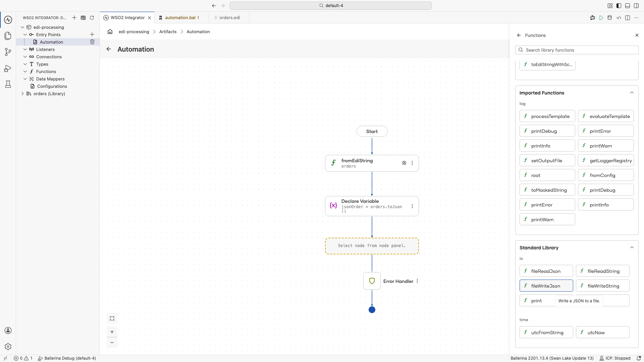Toggle the bottom panel layout

628,6
